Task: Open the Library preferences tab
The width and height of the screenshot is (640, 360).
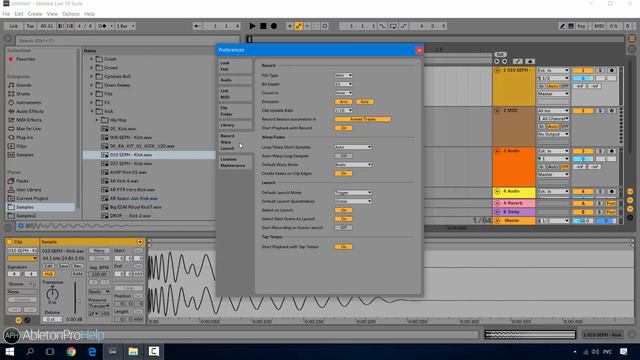Action: [235, 125]
